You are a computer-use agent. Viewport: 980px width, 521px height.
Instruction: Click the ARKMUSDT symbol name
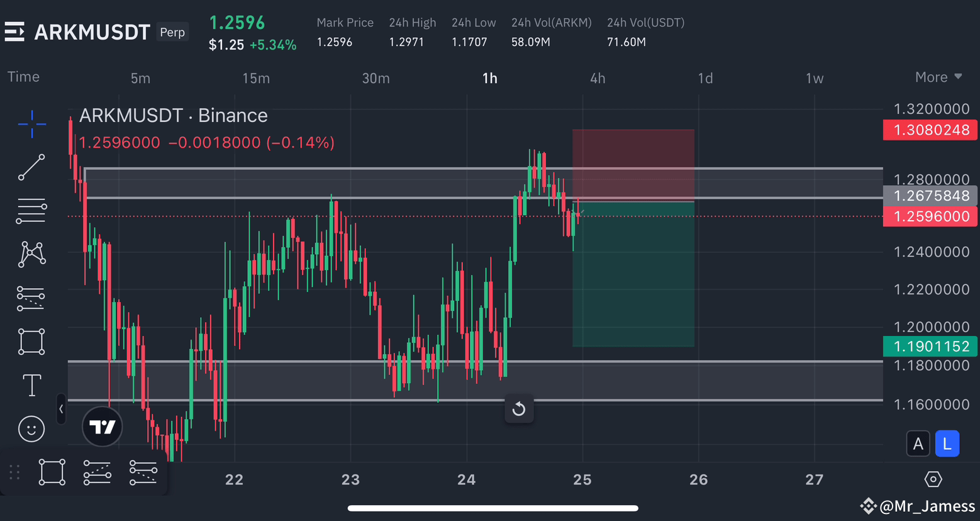point(92,31)
